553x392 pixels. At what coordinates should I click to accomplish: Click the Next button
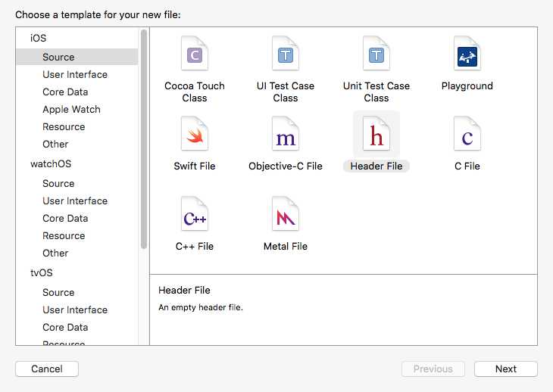click(506, 369)
